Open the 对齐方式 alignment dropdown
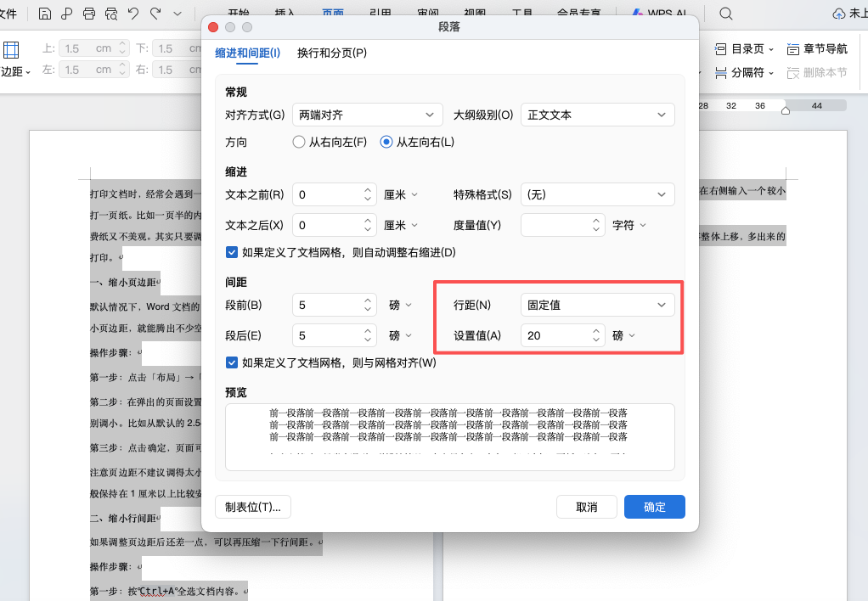Screen dimensions: 868x601 [x=368, y=115]
